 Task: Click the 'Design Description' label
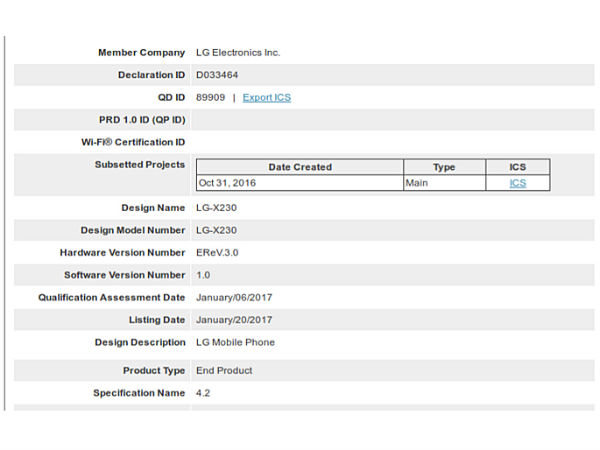[x=140, y=342]
